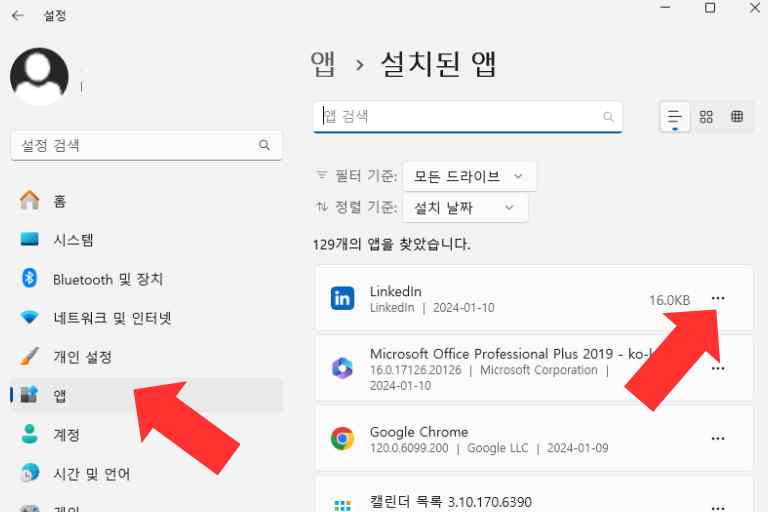Select the LinkedIn app entry name
The height and width of the screenshot is (512, 768).
click(x=396, y=292)
